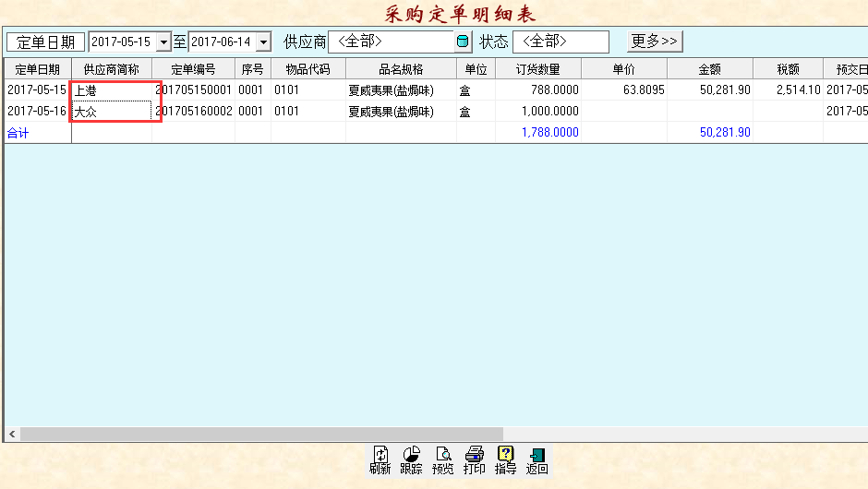Sort by 定单编号 column header
868x489 pixels.
pyautogui.click(x=193, y=69)
